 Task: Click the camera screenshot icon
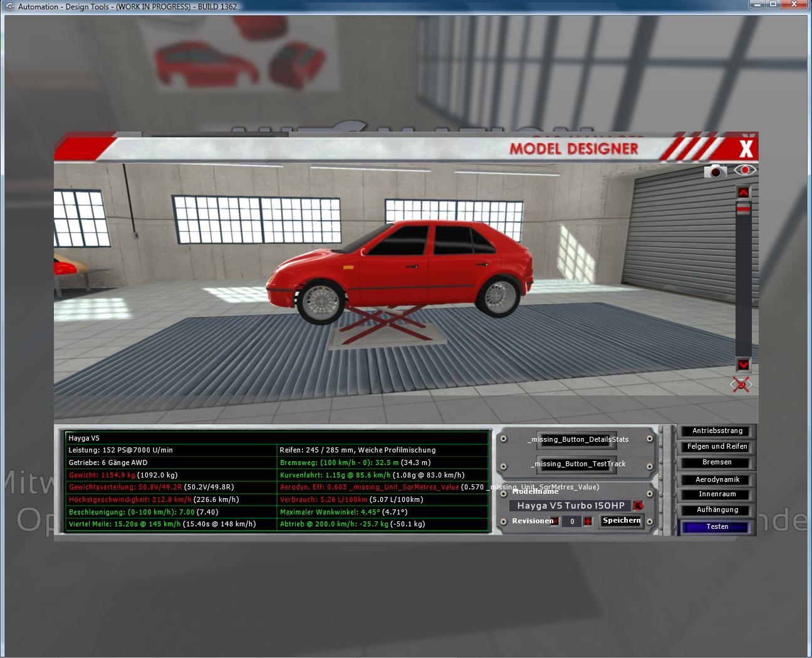pos(715,171)
